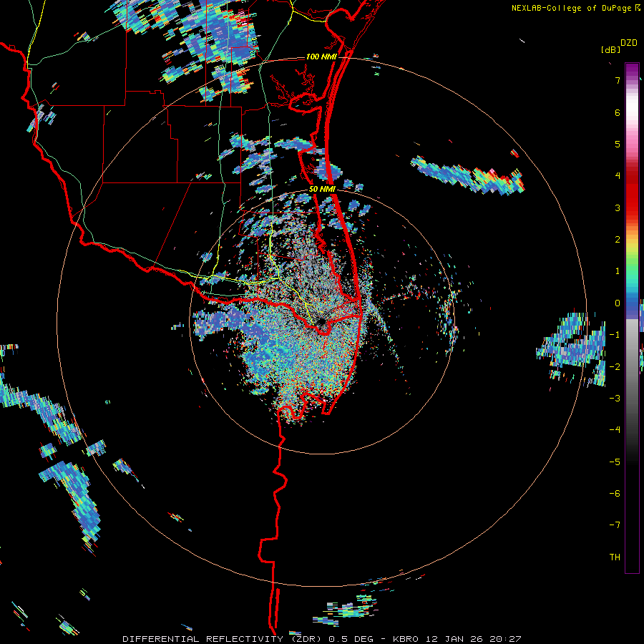The width and height of the screenshot is (644, 644).
Task: Select the 1 dB tick label
Action: [x=618, y=271]
